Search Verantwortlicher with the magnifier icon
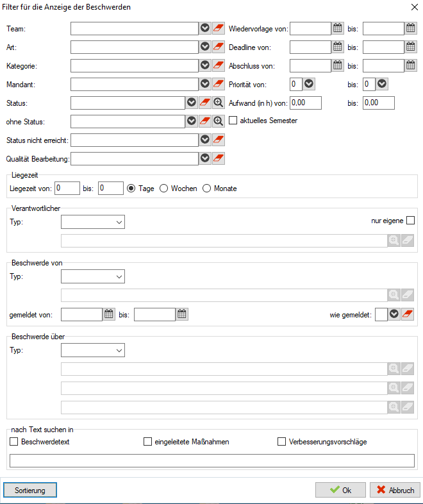Screen dimensions: 423x504 pos(394,240)
